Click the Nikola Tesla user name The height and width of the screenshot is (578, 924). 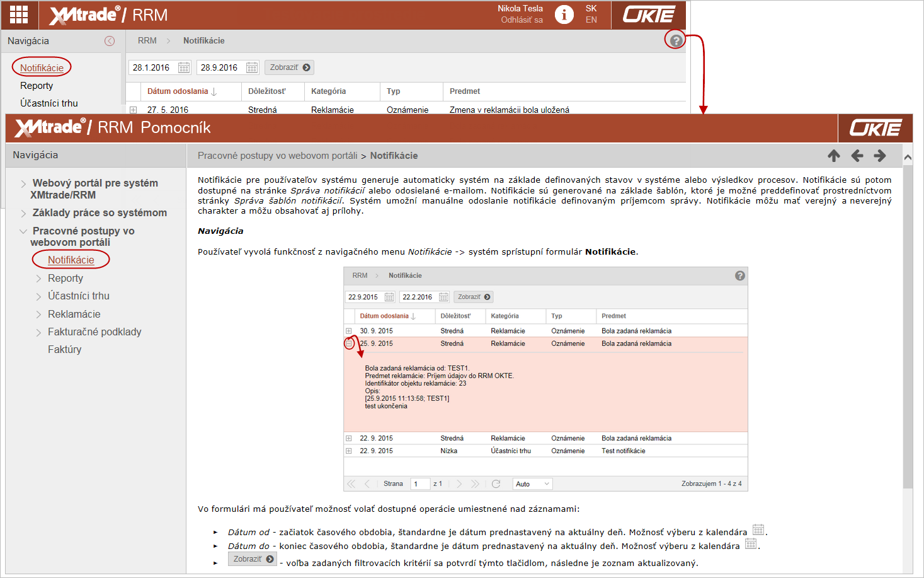[x=520, y=8]
